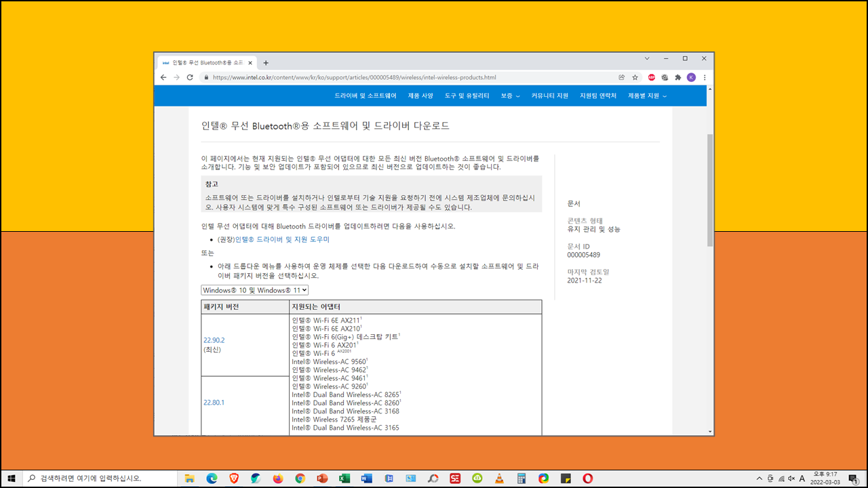Open a new browser tab
This screenshot has height=488, width=868.
[266, 62]
